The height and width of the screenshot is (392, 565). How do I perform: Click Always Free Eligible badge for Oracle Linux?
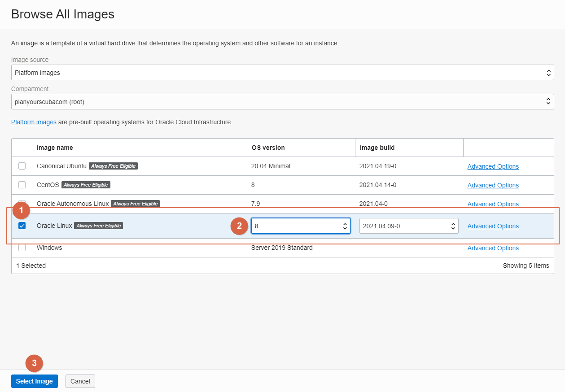[99, 226]
